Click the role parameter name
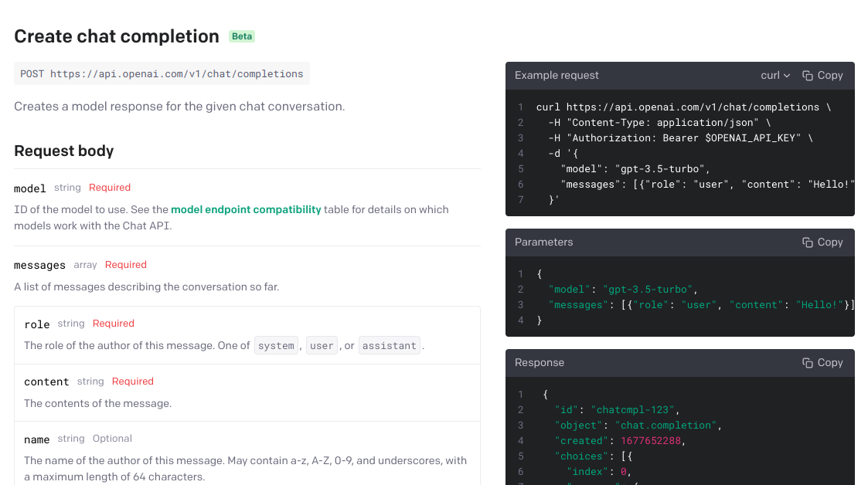Viewport: 868px width, 485px height. (37, 324)
